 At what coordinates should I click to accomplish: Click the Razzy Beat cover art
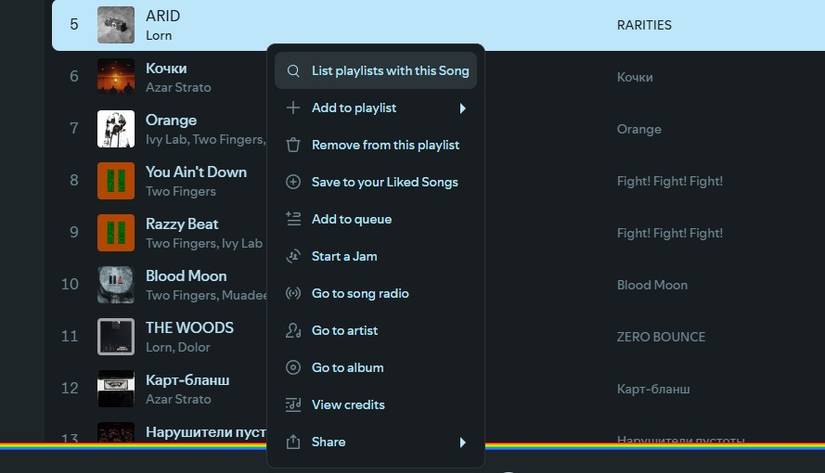(116, 233)
